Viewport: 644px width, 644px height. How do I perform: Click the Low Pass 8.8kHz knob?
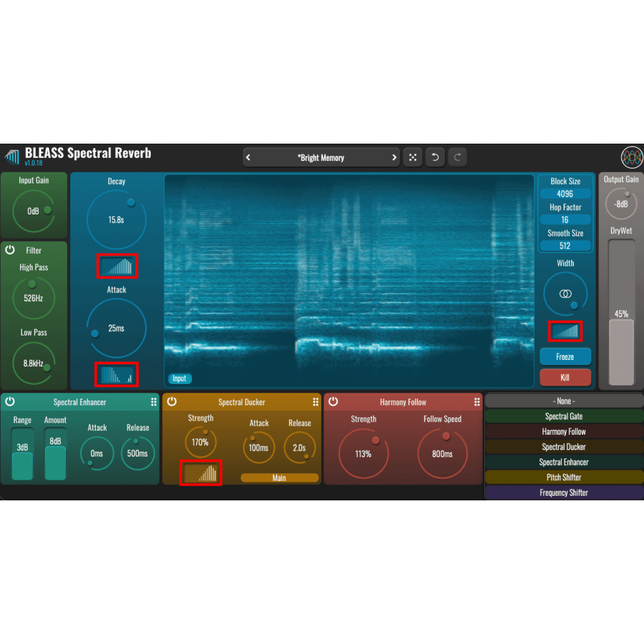33,363
